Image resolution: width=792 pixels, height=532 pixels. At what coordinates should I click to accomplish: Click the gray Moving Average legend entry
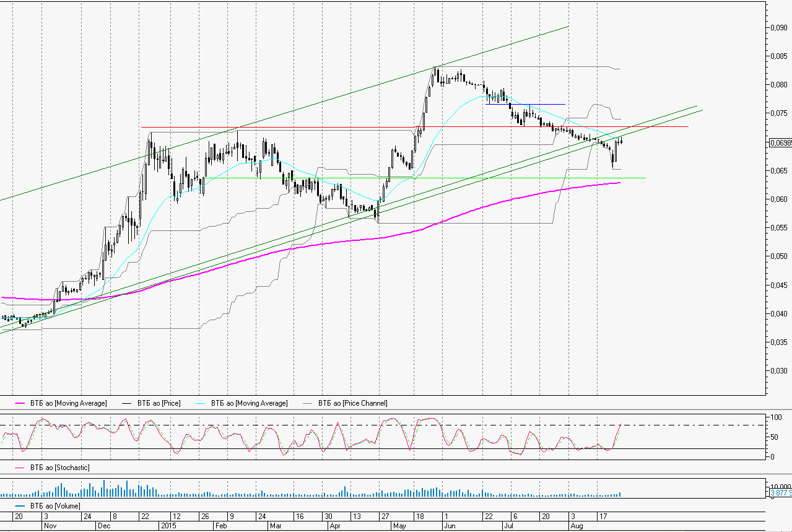(249, 404)
